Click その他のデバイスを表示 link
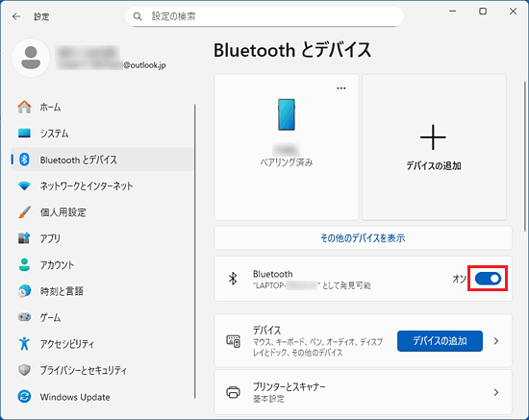The width and height of the screenshot is (529, 420). (363, 238)
